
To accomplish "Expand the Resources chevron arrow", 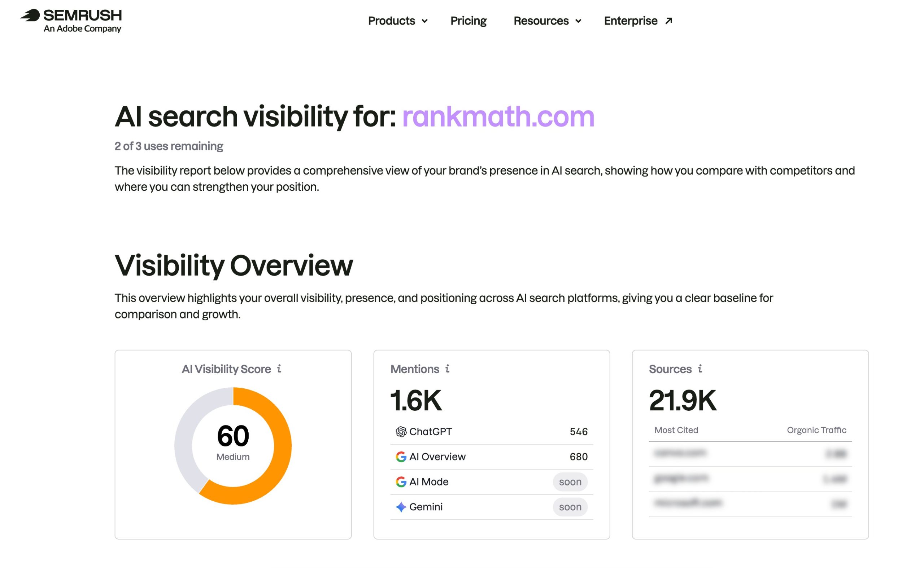I will [578, 21].
